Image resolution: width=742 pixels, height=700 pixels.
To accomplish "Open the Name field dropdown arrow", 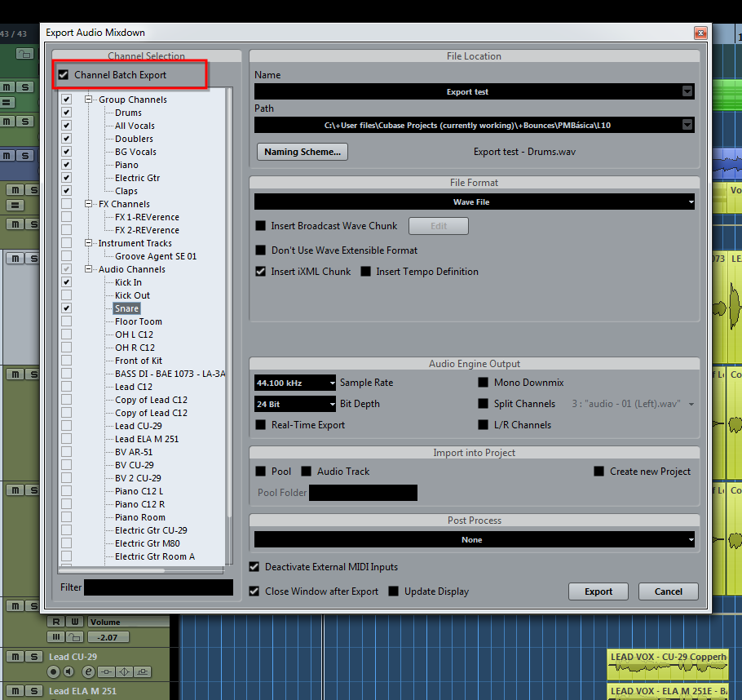I will [x=687, y=91].
